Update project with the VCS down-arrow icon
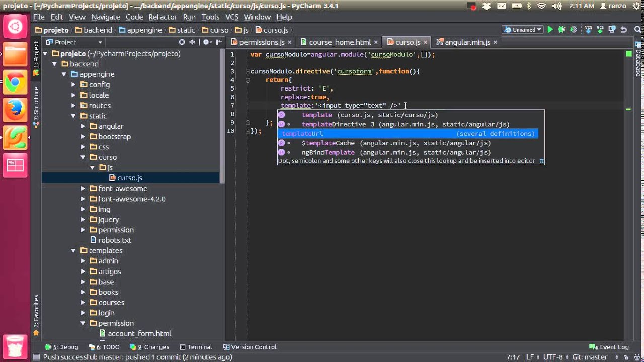This screenshot has width=644, height=362. pos(589,30)
